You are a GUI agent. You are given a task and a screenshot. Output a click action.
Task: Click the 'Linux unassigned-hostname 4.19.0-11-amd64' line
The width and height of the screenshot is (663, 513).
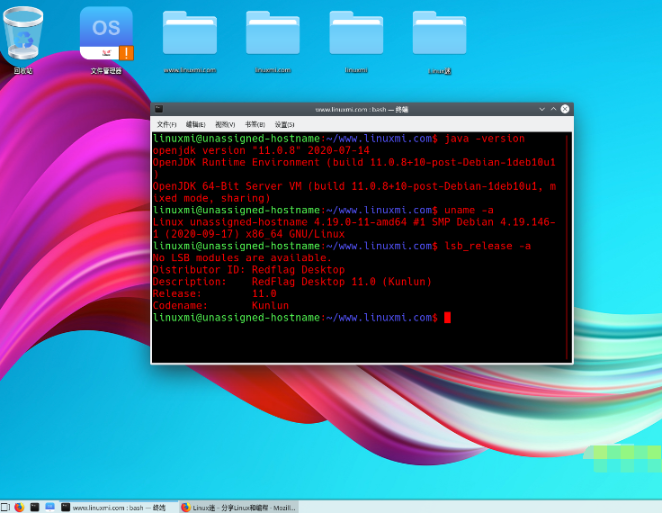[x=354, y=222]
